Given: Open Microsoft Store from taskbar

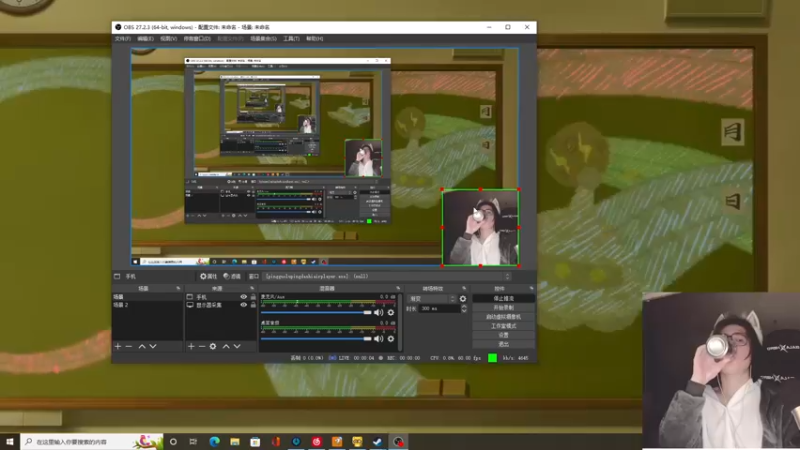Looking at the screenshot, I should point(255,441).
